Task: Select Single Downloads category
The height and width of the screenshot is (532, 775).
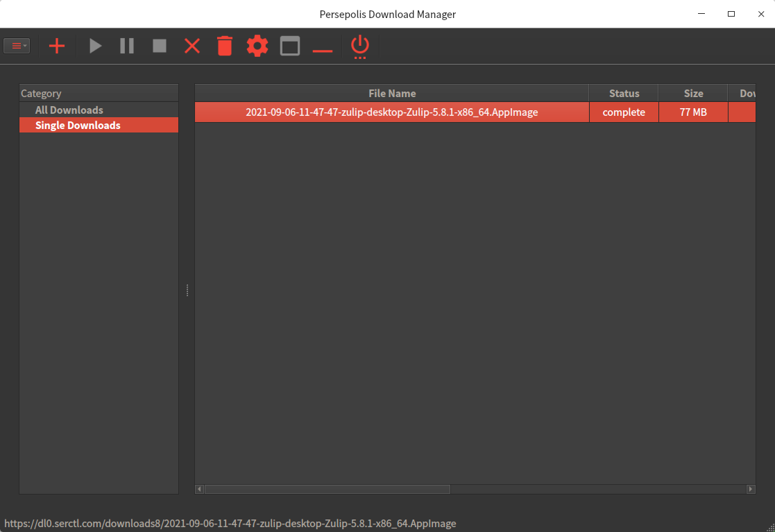Action: 78,126
